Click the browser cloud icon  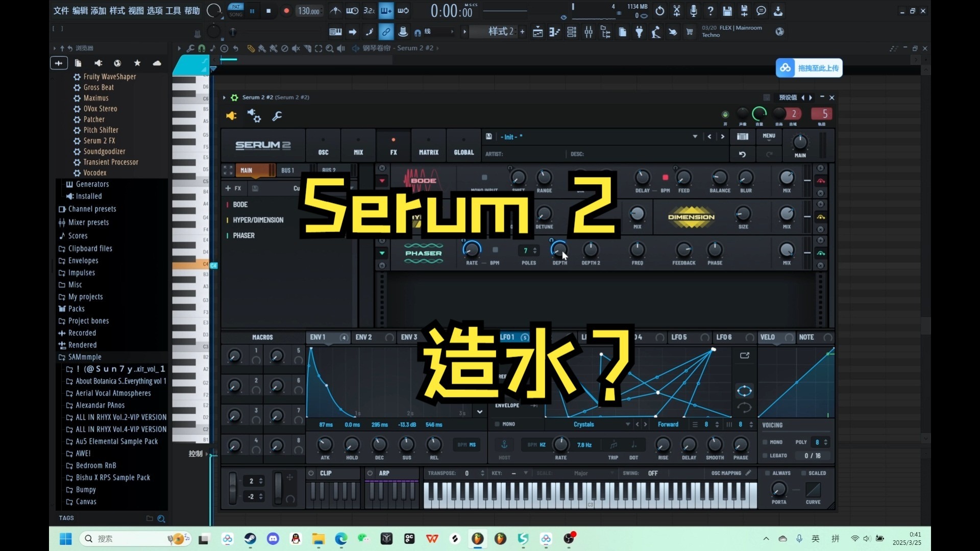[157, 63]
